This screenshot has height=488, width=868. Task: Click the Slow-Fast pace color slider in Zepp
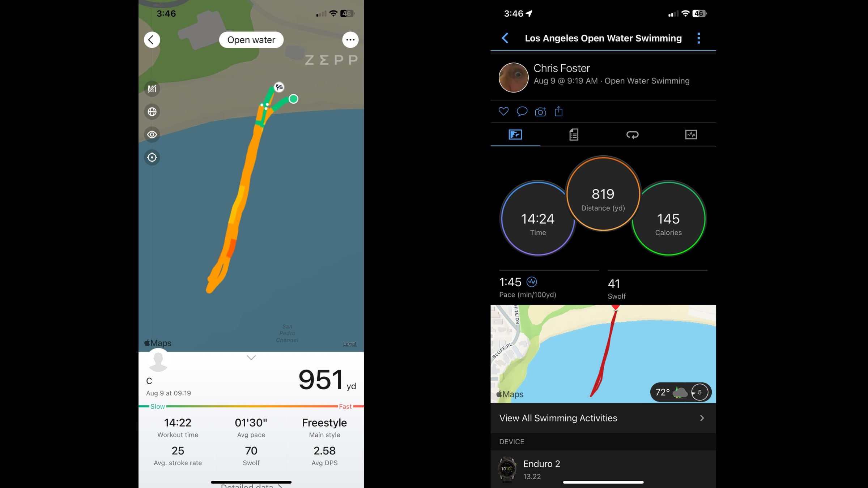(x=251, y=406)
